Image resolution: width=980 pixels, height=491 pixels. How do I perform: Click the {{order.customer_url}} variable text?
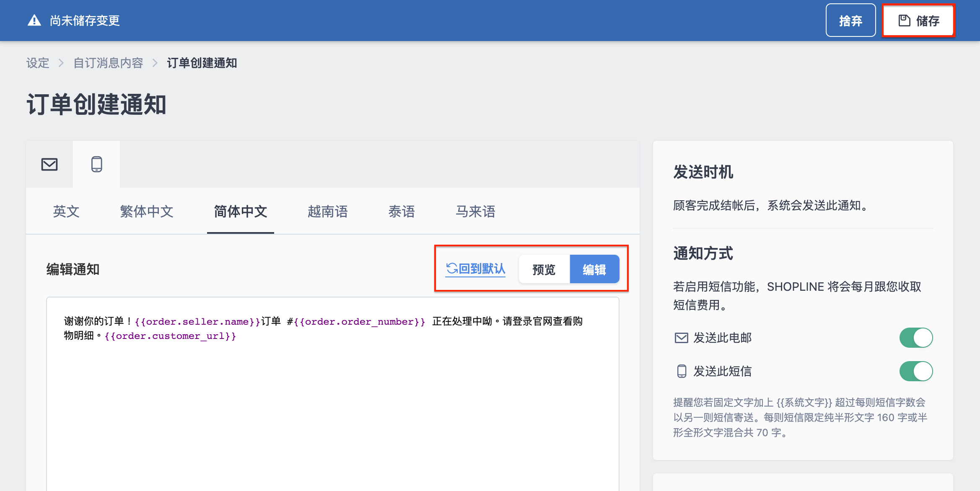tap(170, 336)
